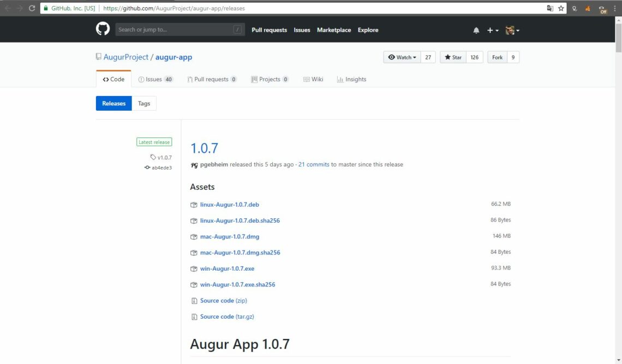Toggle watching via the Watch button

[401, 57]
